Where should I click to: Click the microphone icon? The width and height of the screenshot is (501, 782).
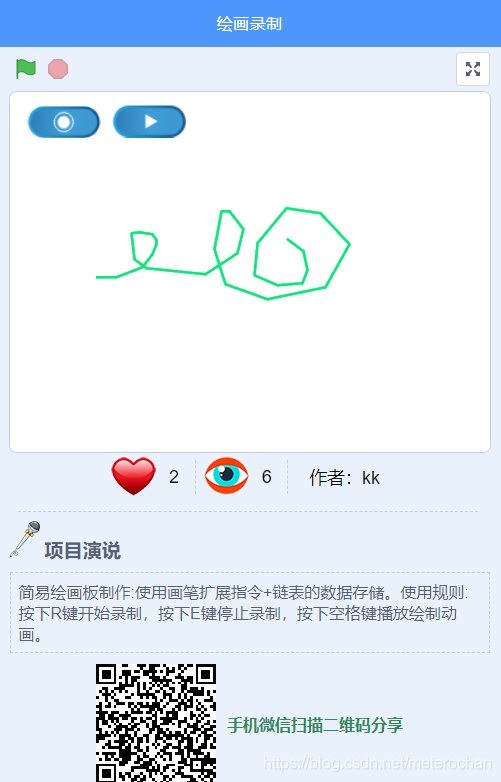[x=25, y=539]
